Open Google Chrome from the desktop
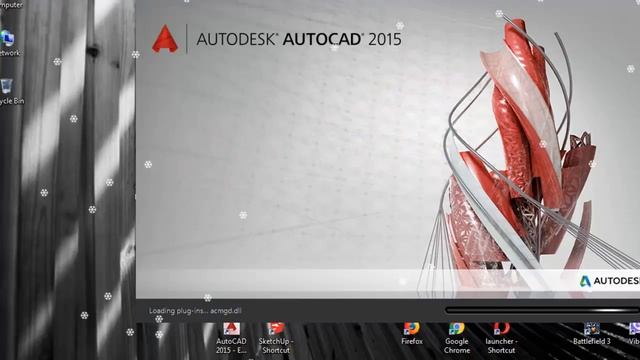This screenshot has height=360, width=640. pos(457,338)
